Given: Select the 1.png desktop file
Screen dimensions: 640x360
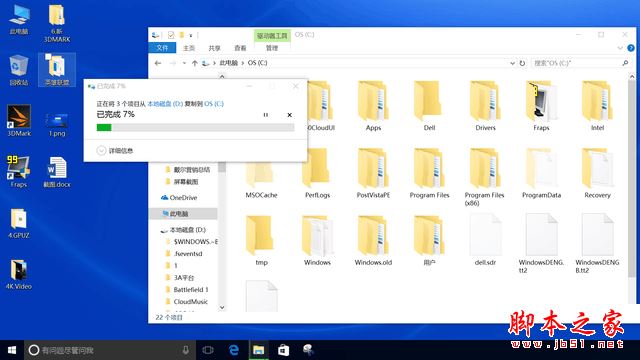Looking at the screenshot, I should pos(57,124).
